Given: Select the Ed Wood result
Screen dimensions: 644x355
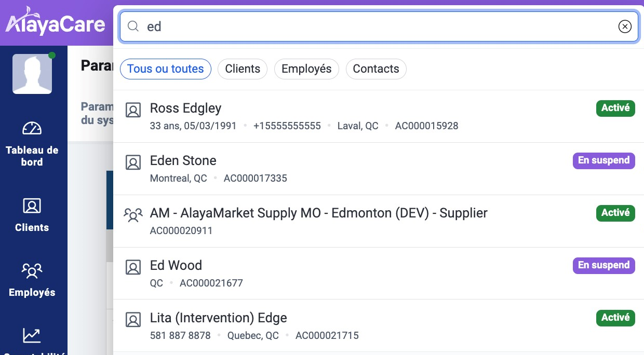Looking at the screenshot, I should click(176, 265).
